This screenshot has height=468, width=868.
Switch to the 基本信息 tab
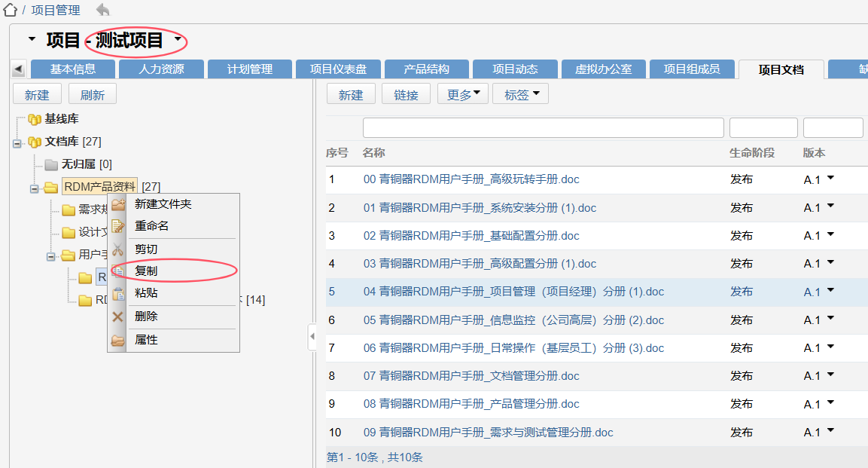(73, 69)
